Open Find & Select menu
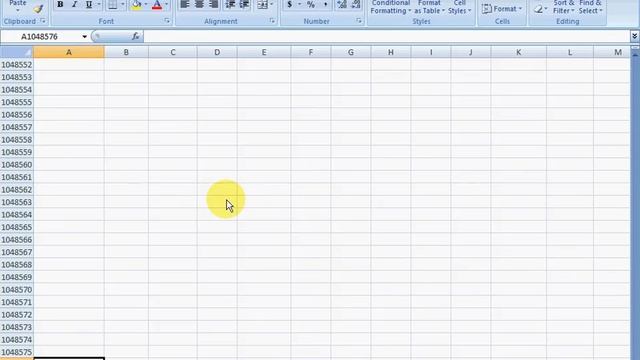 click(x=590, y=7)
